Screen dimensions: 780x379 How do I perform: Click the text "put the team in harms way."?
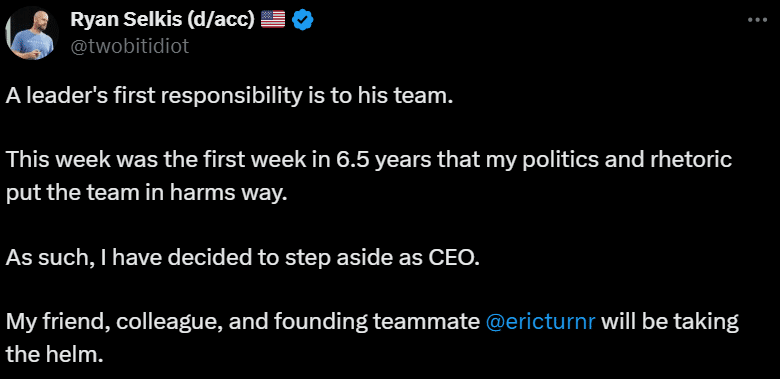pyautogui.click(x=147, y=193)
